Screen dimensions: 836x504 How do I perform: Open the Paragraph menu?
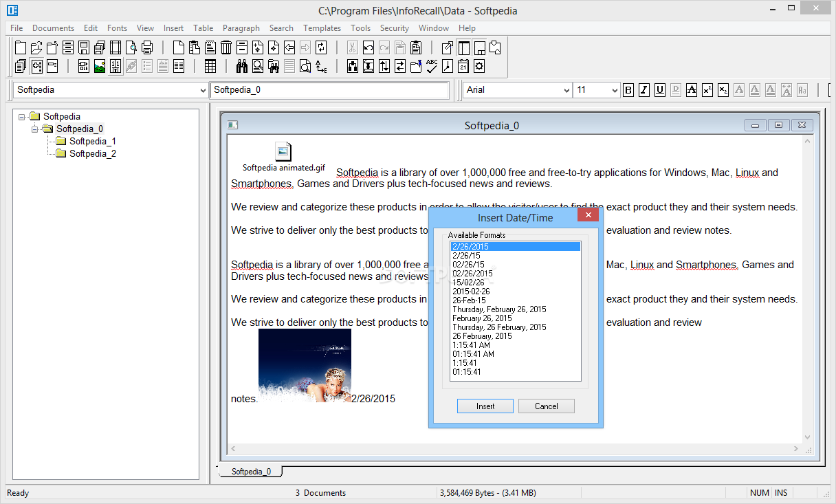241,28
